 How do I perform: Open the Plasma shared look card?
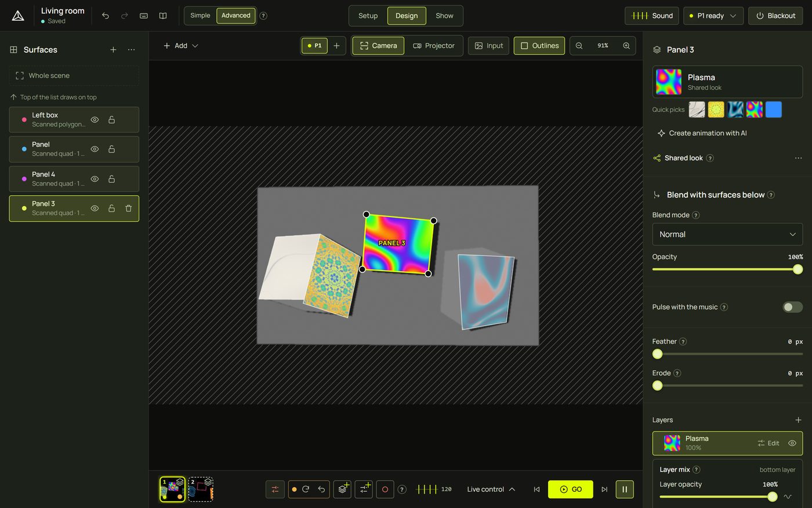point(727,82)
